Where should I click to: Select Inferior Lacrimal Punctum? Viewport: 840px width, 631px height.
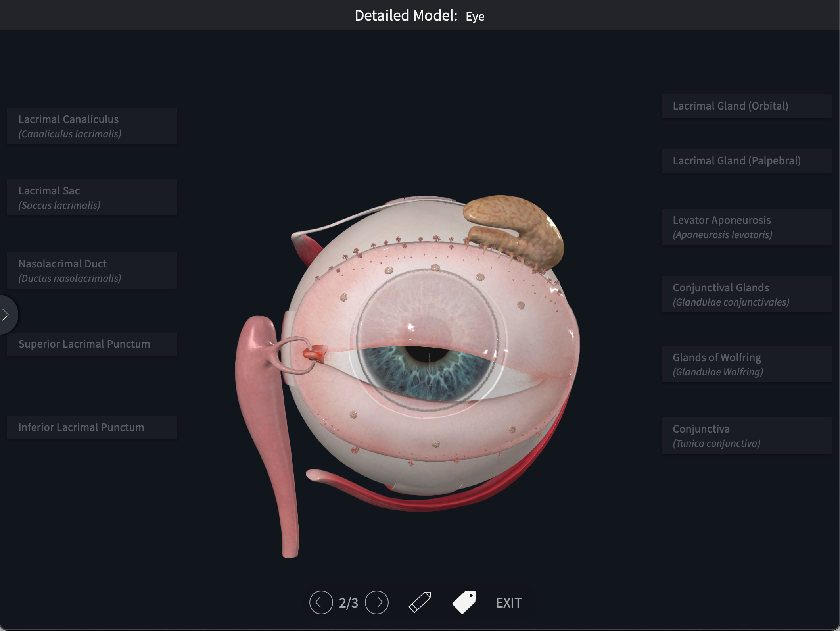[x=92, y=427]
